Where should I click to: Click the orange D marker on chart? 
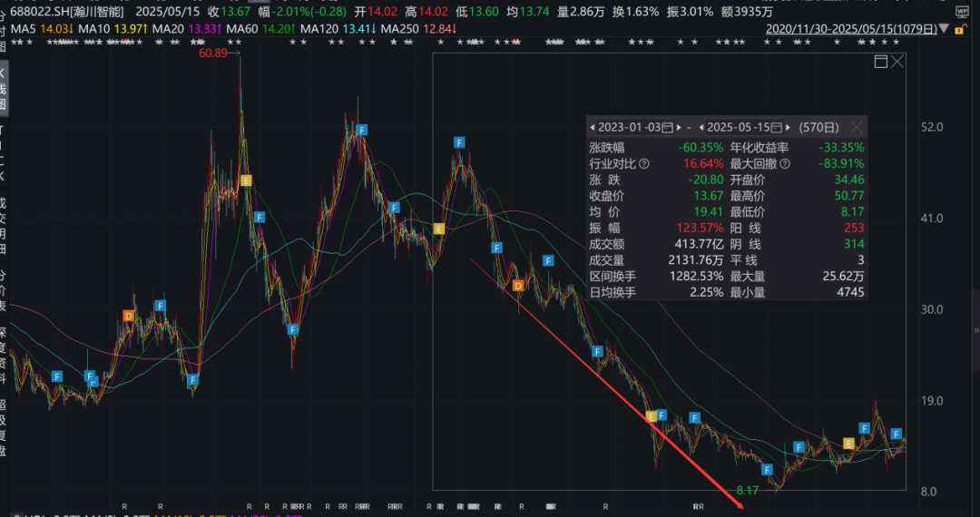(x=129, y=316)
